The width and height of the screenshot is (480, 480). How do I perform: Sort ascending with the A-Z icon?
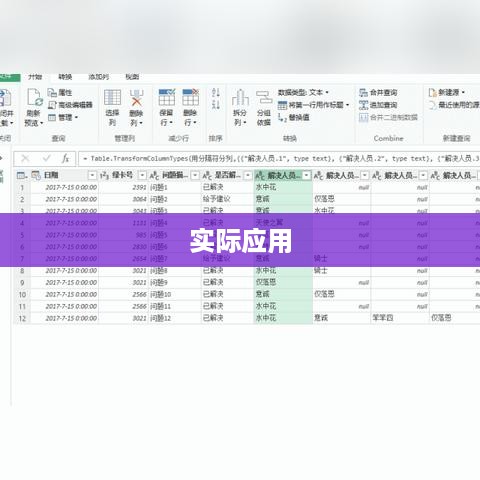[x=216, y=92]
